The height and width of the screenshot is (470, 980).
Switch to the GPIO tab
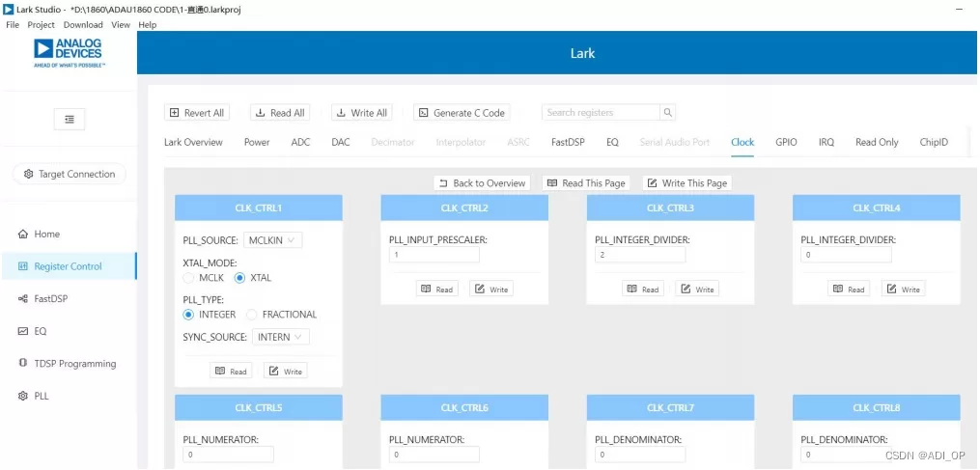[x=786, y=142]
